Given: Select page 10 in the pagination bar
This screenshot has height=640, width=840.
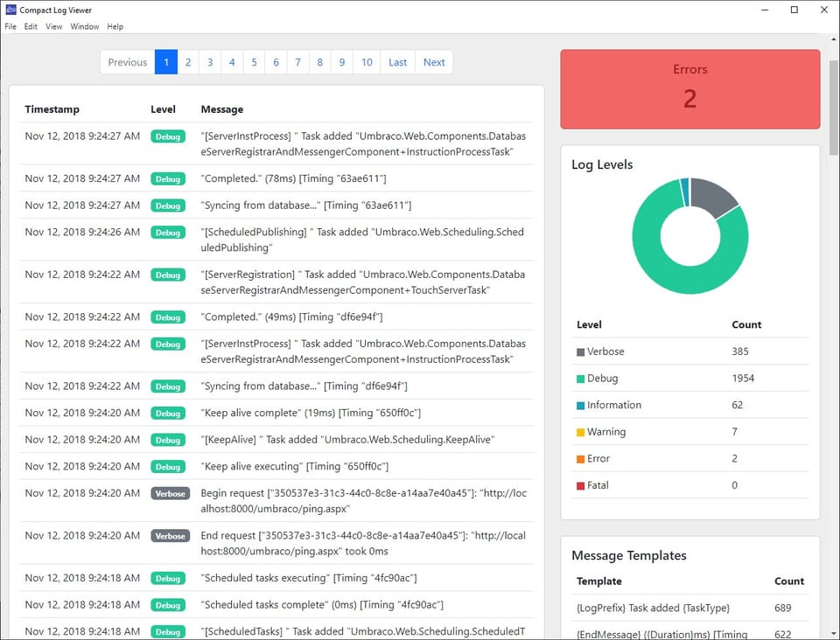Looking at the screenshot, I should coord(367,62).
